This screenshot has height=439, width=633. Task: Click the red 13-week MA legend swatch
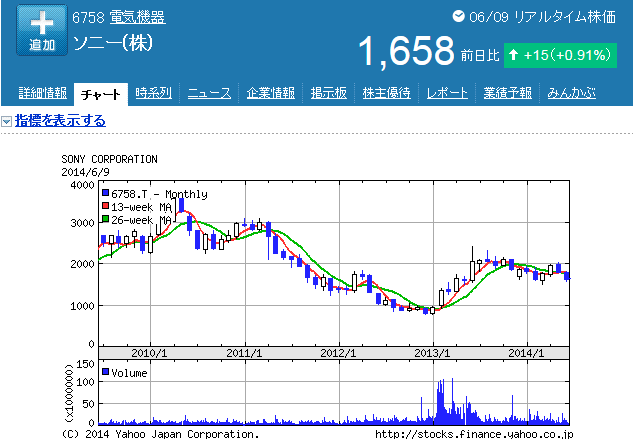[x=106, y=206]
